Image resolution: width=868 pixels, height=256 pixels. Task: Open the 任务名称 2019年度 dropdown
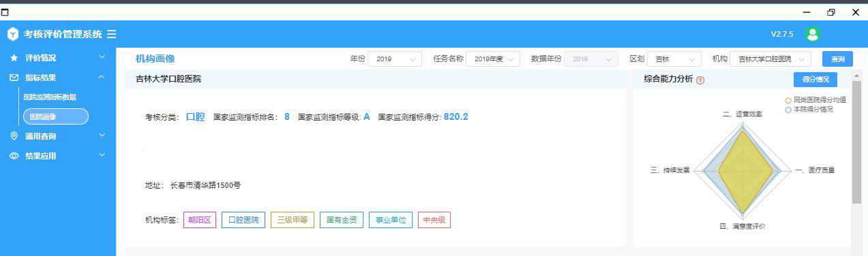(x=493, y=59)
